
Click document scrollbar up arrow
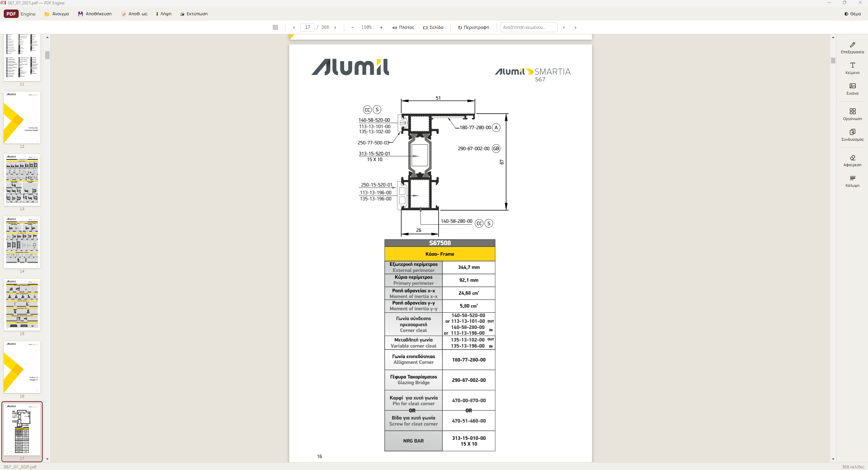click(833, 37)
